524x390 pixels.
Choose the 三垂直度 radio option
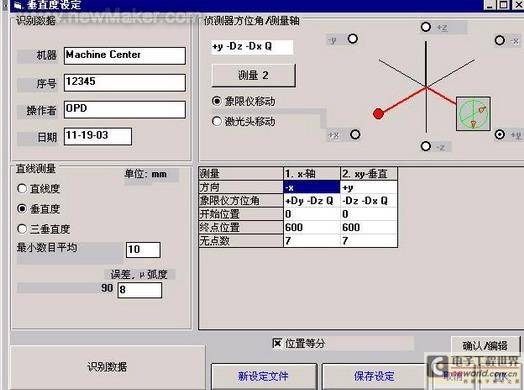(x=22, y=229)
